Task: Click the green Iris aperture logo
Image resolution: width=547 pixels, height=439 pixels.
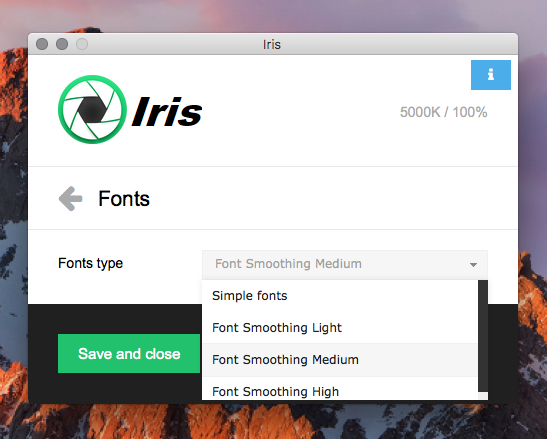Action: (x=92, y=109)
